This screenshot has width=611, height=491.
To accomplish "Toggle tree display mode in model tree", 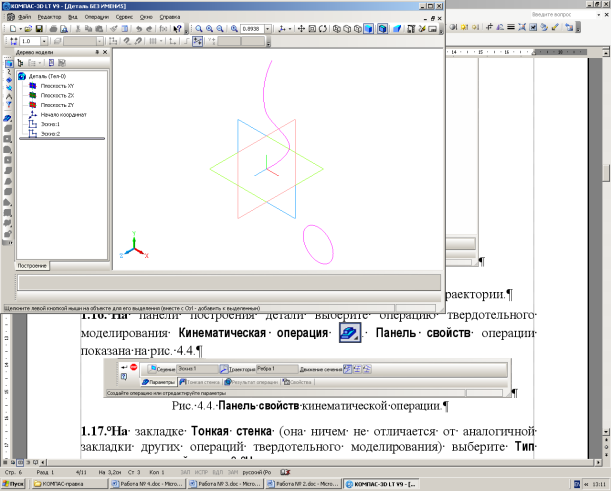I will point(21,63).
